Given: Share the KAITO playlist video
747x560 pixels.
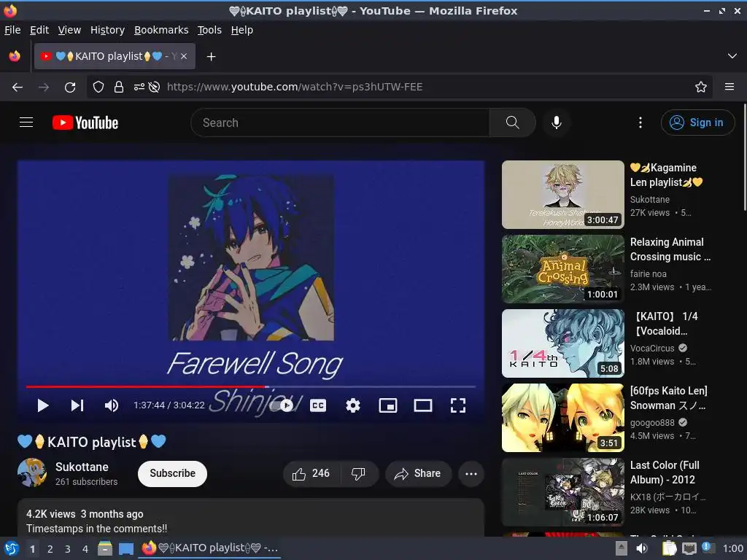Looking at the screenshot, I should [418, 473].
